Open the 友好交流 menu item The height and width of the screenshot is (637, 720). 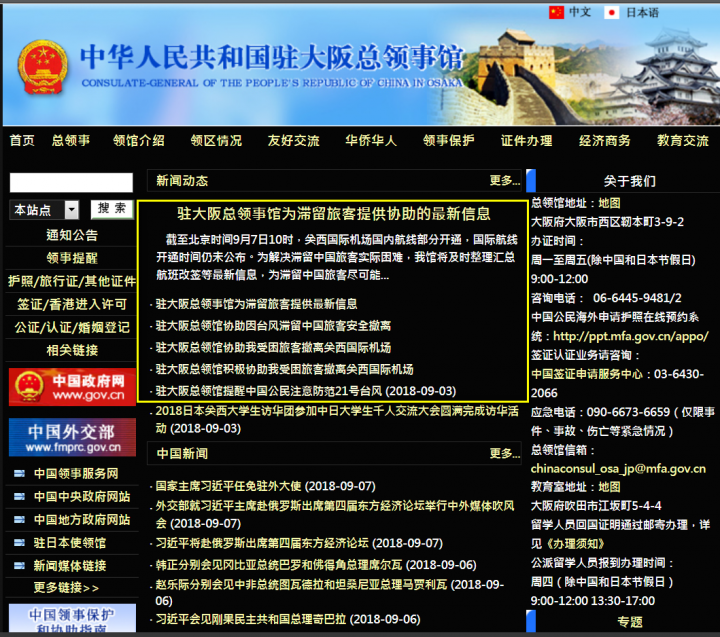tap(293, 141)
